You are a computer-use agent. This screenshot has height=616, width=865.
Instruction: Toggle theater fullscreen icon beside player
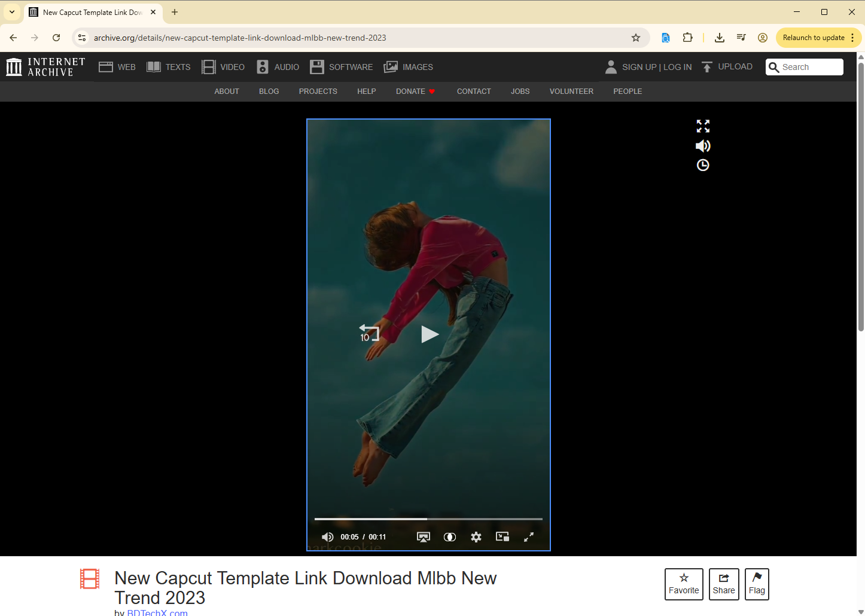(703, 126)
